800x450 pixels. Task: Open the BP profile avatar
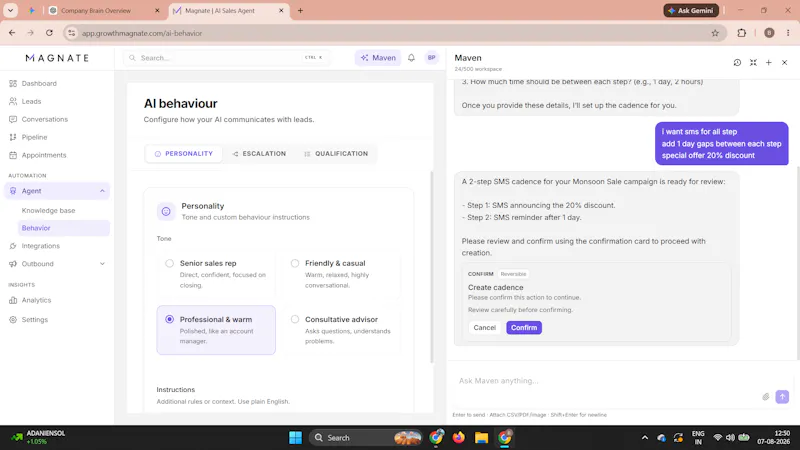click(x=431, y=58)
